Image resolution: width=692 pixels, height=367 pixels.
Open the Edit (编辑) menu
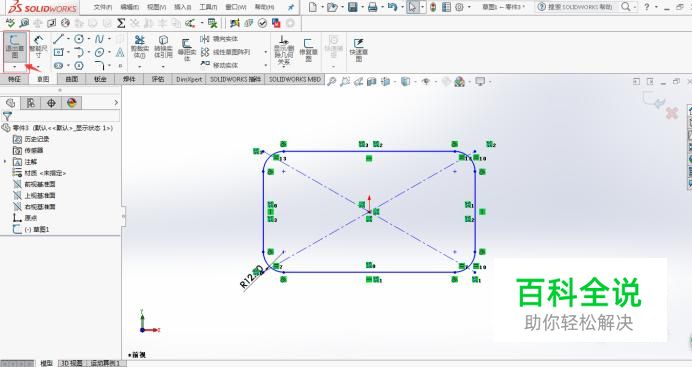(x=129, y=7)
